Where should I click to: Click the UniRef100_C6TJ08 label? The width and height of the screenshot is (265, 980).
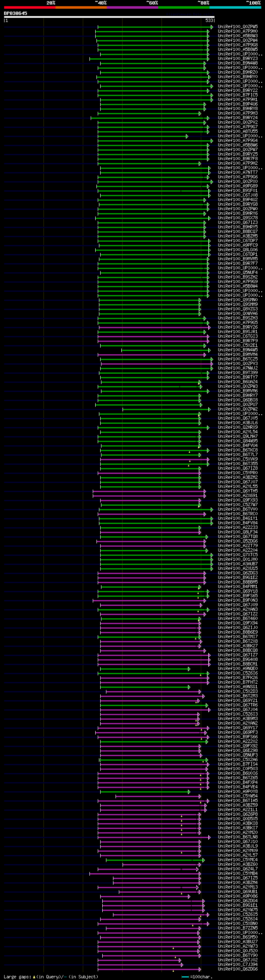[x=238, y=195]
